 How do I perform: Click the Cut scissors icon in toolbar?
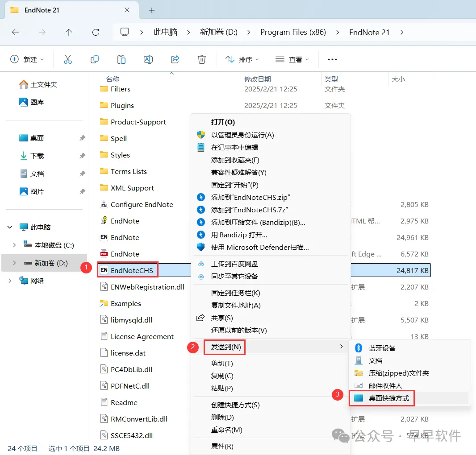[68, 59]
